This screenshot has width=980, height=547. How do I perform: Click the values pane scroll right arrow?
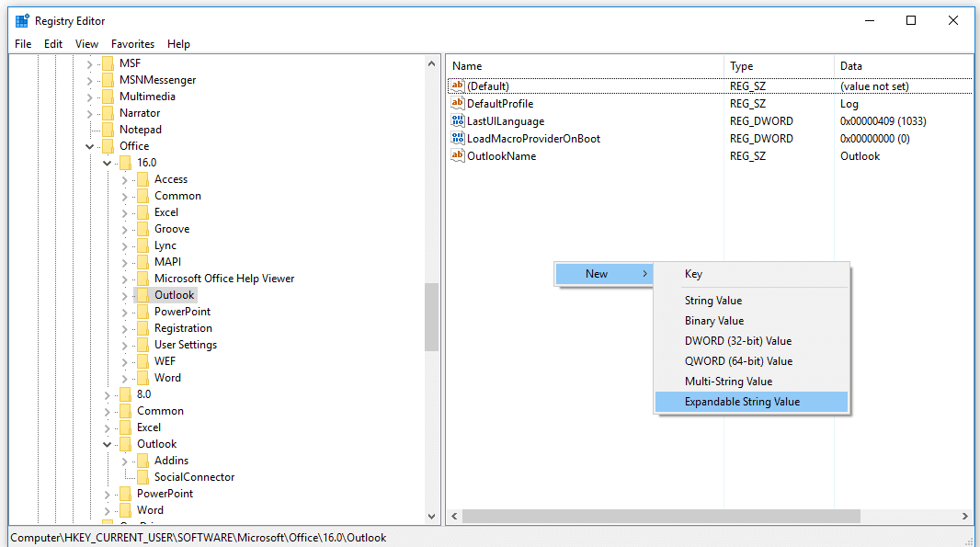(x=965, y=517)
